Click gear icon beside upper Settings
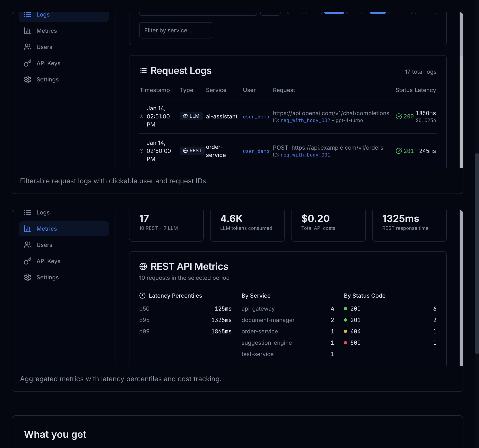Viewport: 479px width, 448px height. point(28,79)
